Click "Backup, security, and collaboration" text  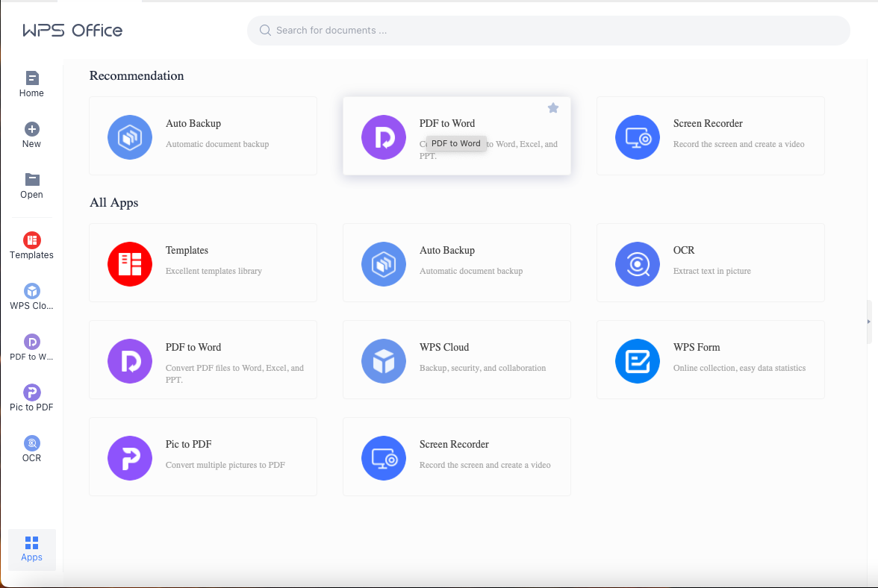click(x=482, y=368)
